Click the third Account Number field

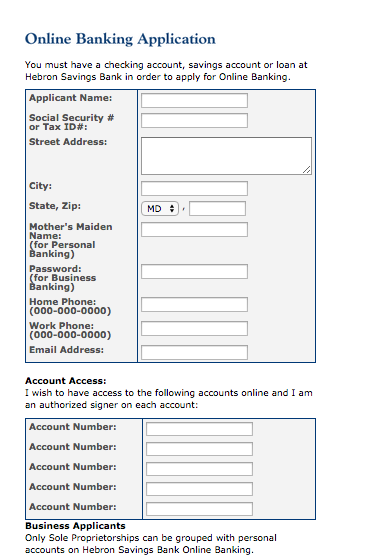click(x=199, y=469)
